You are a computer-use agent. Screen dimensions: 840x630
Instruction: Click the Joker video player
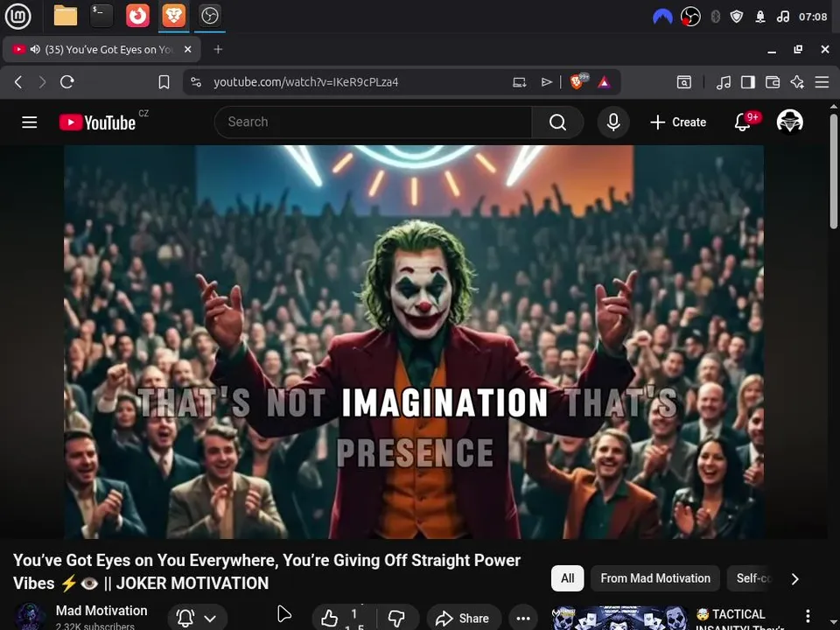click(414, 342)
